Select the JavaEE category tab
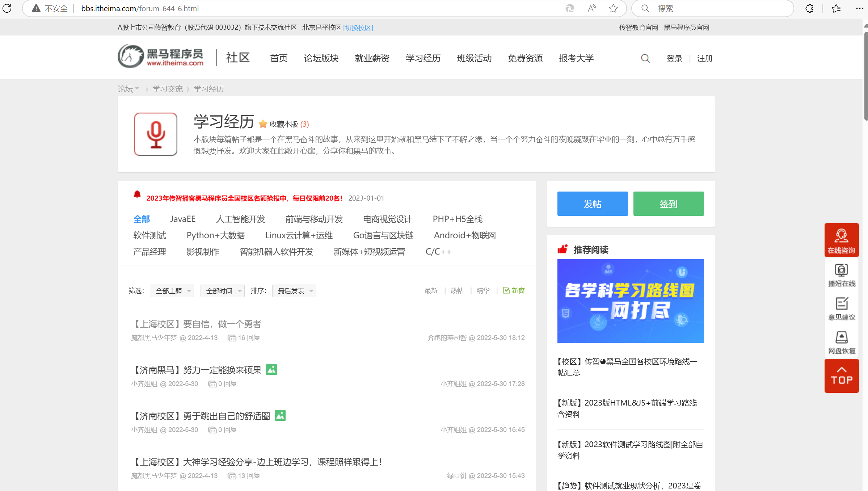The height and width of the screenshot is (491, 868). 183,219
